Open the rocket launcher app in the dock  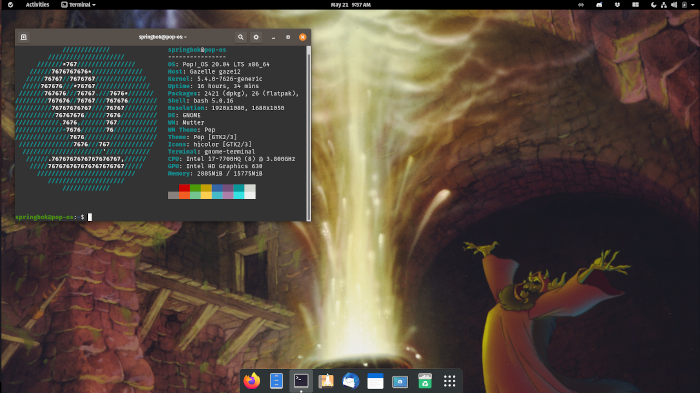pos(326,381)
